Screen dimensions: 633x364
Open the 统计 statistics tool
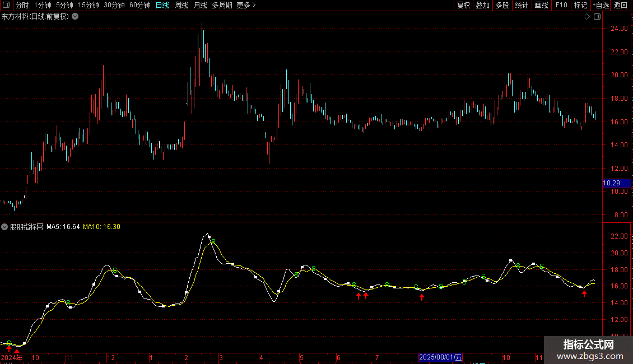pos(522,5)
